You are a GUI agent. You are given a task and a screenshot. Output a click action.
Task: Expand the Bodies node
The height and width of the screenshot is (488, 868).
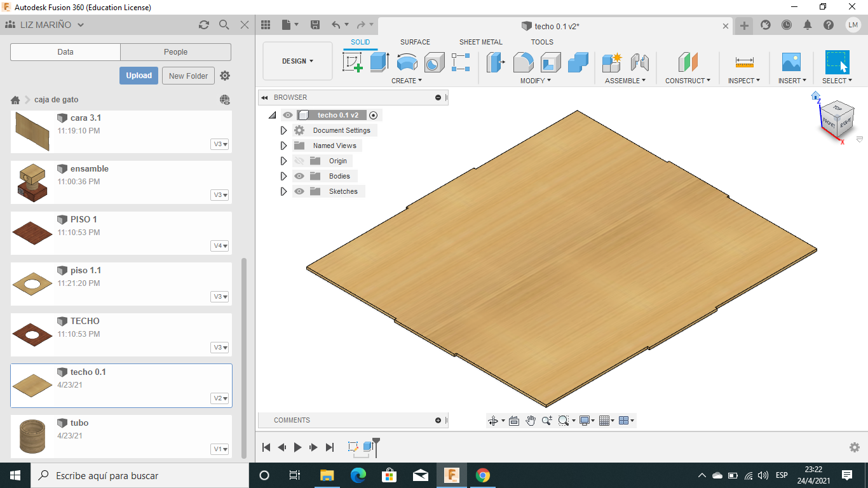coord(284,176)
